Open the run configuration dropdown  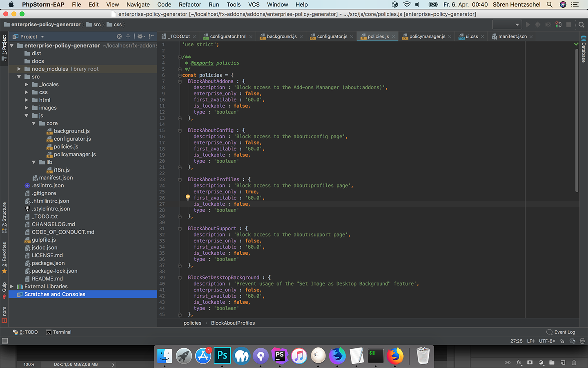pos(507,25)
